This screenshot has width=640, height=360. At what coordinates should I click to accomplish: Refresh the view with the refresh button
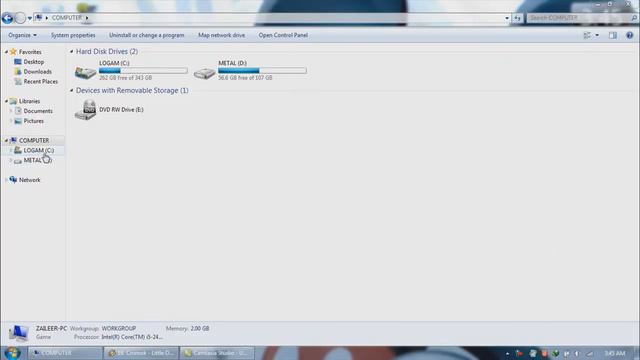[x=517, y=18]
